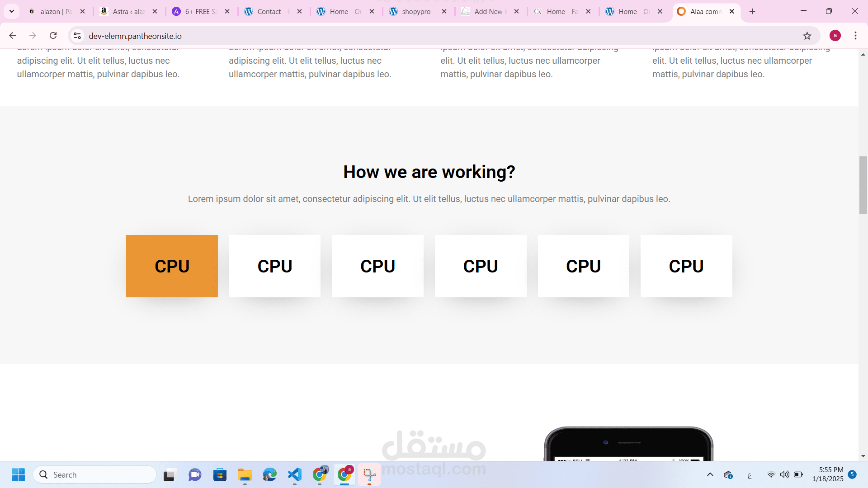Show hidden system tray icons chevron
868x488 pixels.
point(710,474)
